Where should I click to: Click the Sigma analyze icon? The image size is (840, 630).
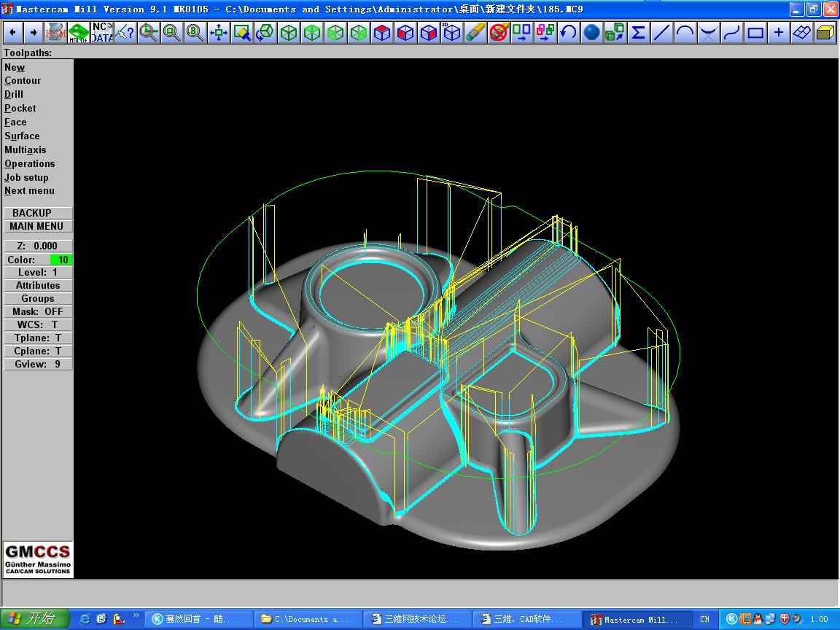638,34
